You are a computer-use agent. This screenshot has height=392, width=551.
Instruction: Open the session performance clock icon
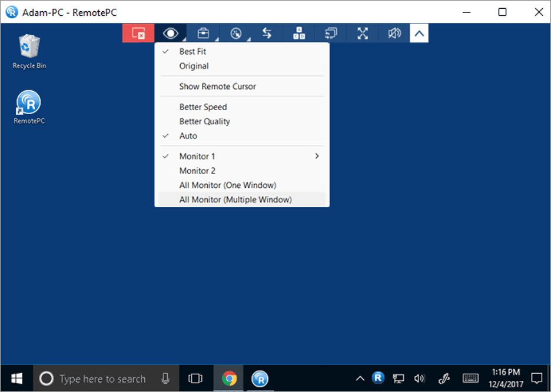pos(235,33)
